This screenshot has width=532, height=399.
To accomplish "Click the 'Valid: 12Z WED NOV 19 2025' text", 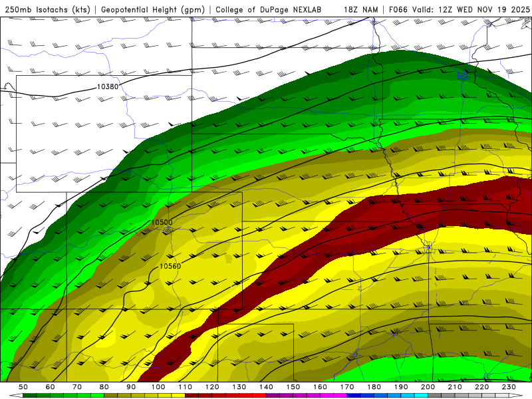I will pos(471,10).
